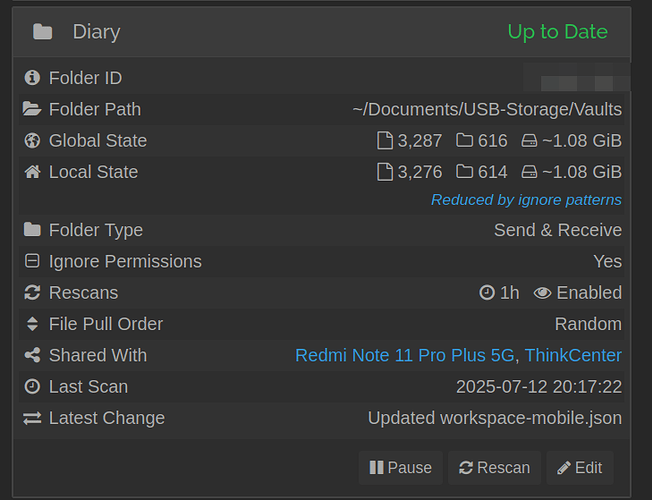
Task: Click the Latest Change swap arrows icon
Action: pyautogui.click(x=32, y=418)
